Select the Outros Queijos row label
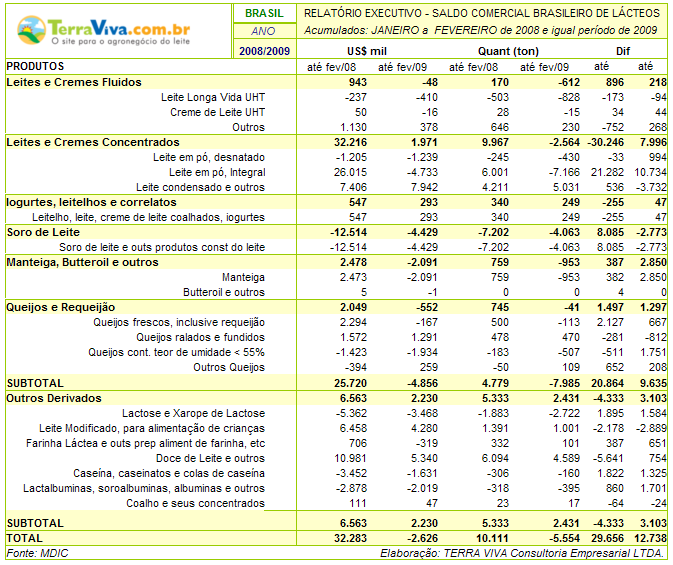 [229, 368]
